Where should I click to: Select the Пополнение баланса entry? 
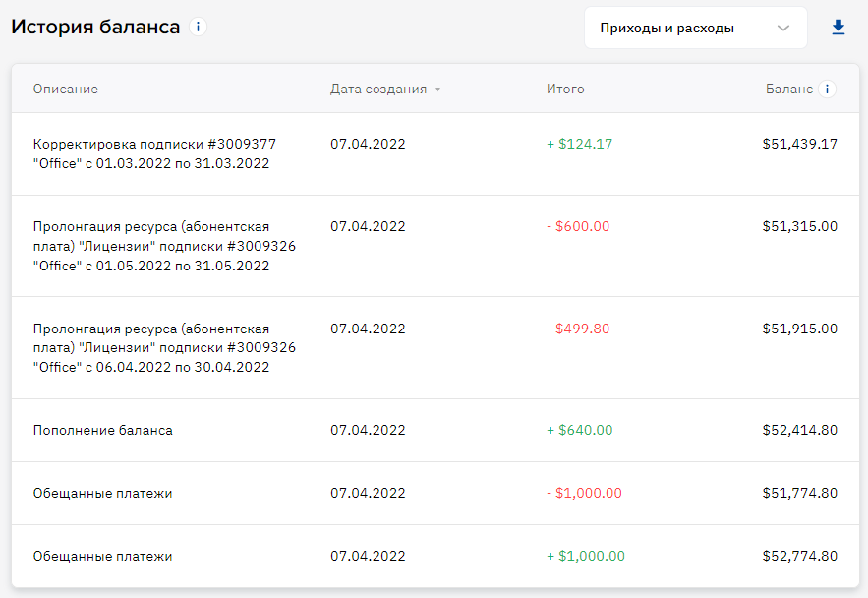click(435, 430)
